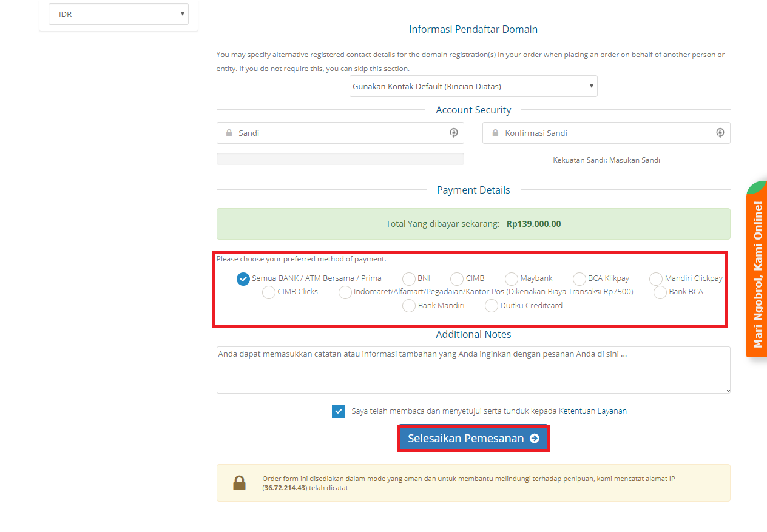Choose BNI as payment method
Viewport: 767px width, 532px height.
[x=409, y=278]
